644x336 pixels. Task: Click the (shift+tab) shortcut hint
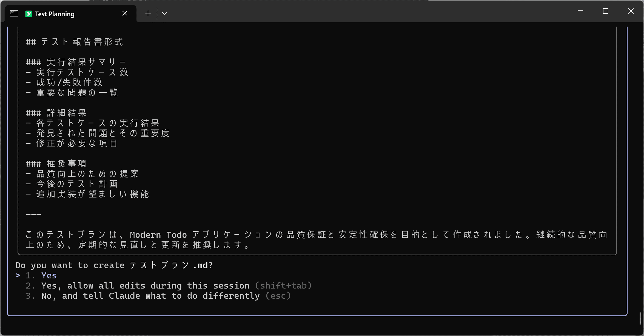pyautogui.click(x=283, y=286)
